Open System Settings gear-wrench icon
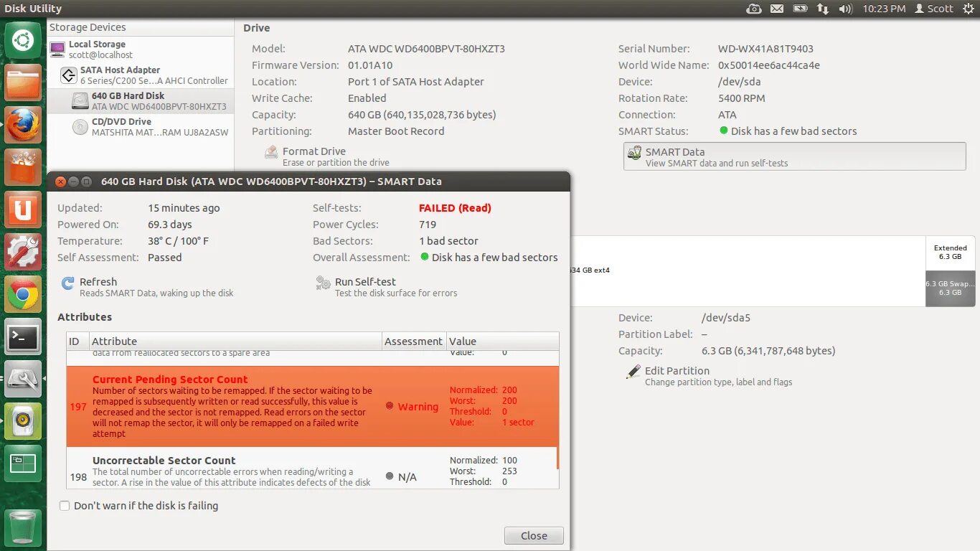The width and height of the screenshot is (980, 551). (x=23, y=252)
